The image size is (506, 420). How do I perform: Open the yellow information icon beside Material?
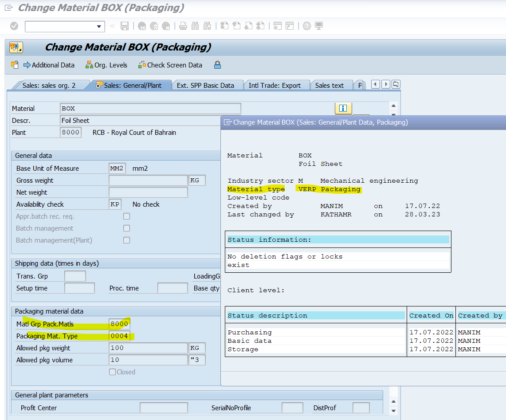tap(343, 108)
